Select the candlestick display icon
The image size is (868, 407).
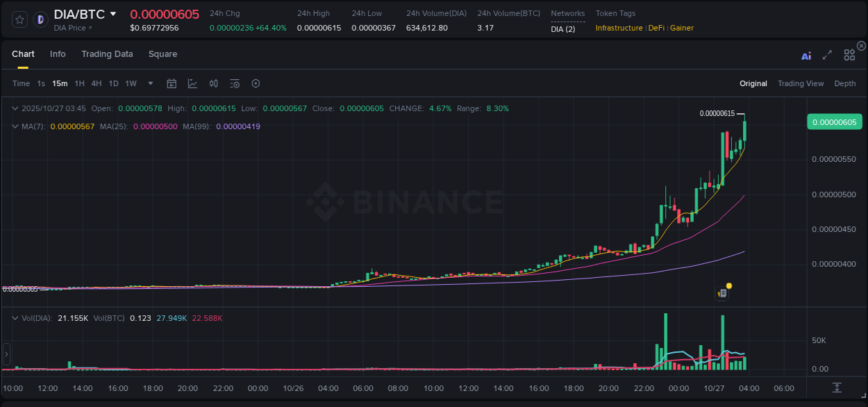(x=213, y=83)
